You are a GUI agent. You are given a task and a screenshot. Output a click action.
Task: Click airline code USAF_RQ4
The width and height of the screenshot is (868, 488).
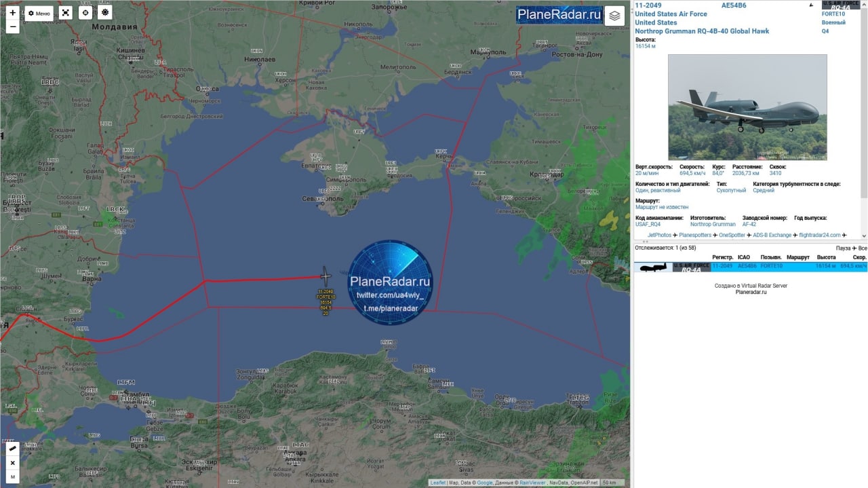648,224
